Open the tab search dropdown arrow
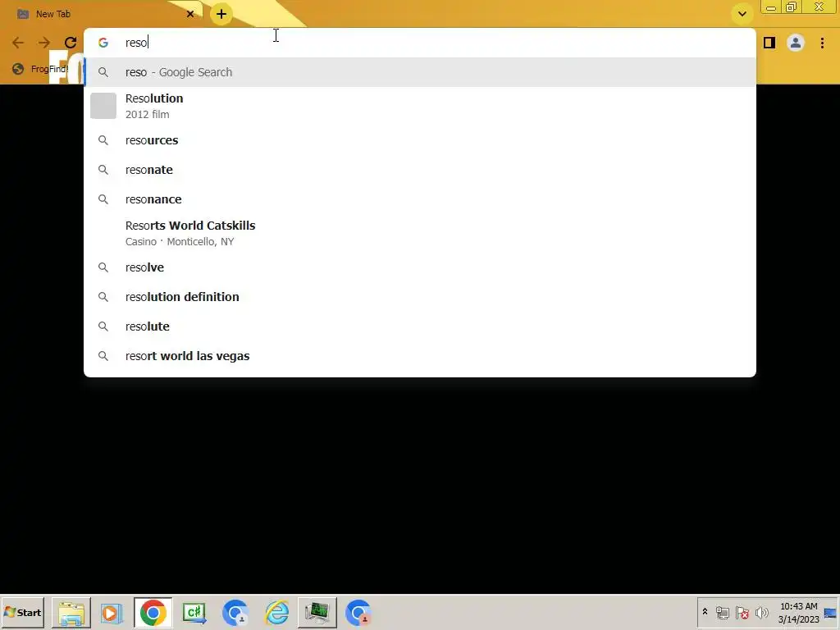The width and height of the screenshot is (840, 630). click(x=742, y=14)
